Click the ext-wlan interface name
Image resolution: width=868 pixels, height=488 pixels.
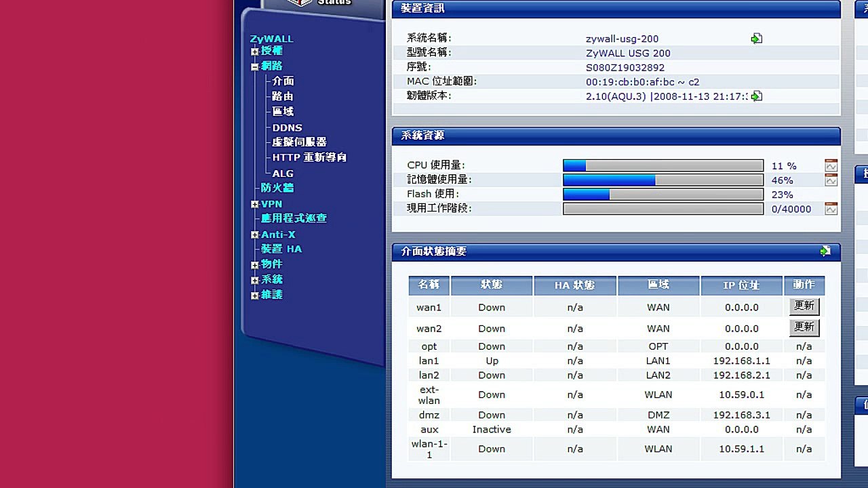tap(429, 394)
